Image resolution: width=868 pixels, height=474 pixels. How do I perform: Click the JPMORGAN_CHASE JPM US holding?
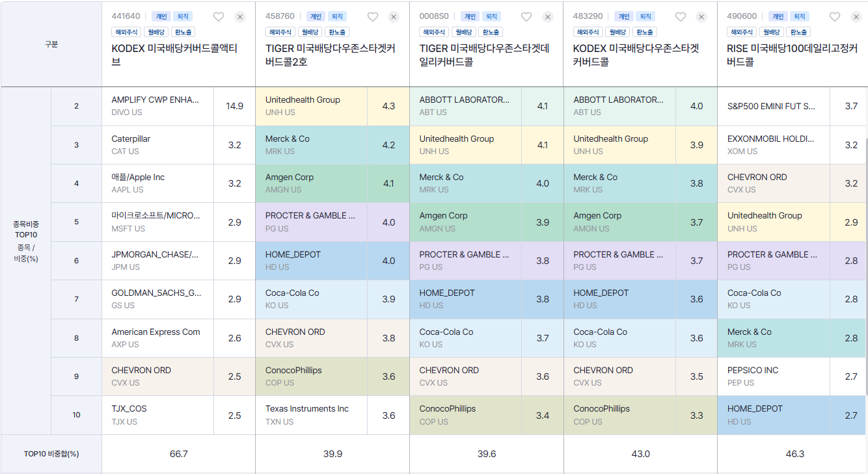158,261
